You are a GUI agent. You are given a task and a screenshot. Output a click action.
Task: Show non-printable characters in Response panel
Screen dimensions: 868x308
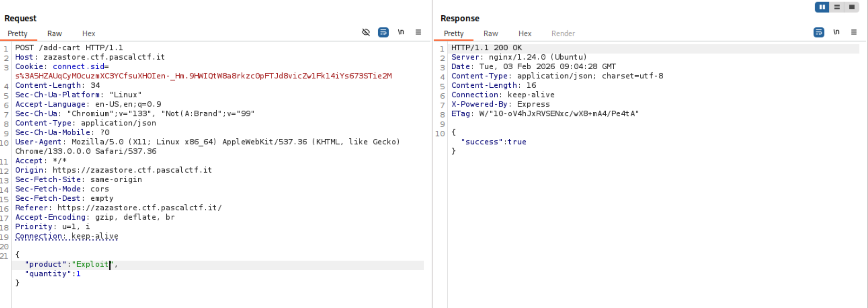[x=836, y=32]
